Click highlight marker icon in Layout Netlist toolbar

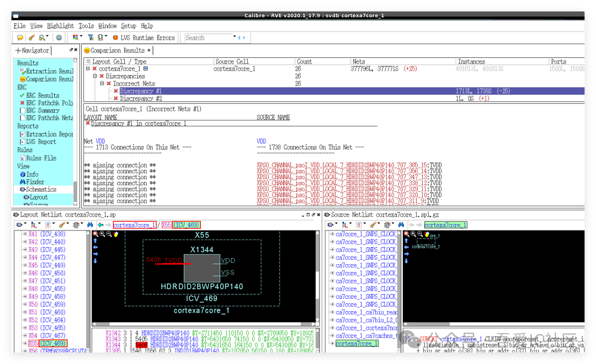click(x=62, y=225)
